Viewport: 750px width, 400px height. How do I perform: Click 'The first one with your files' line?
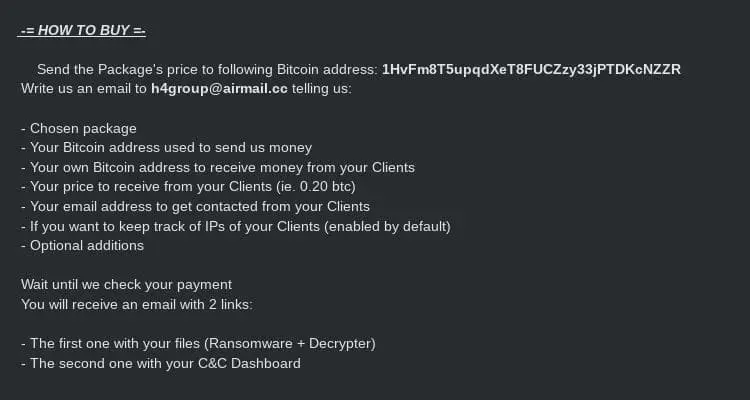[122, 343]
